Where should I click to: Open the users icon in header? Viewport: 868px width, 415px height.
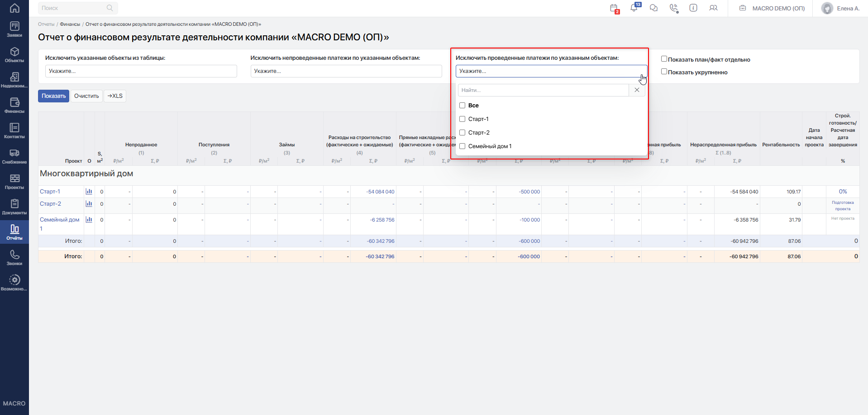714,8
